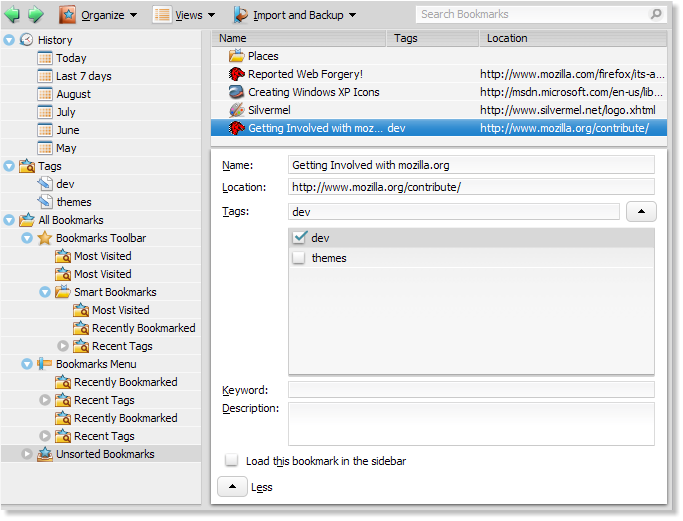Select July in History
Viewport: 683px width, 521px height.
pyautogui.click(x=101, y=112)
